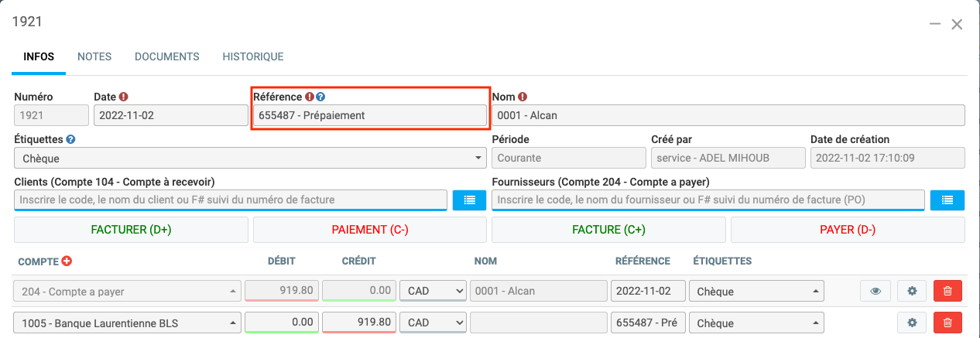Delete the 204 Compte a payer row
980x338 pixels.
pyautogui.click(x=948, y=292)
